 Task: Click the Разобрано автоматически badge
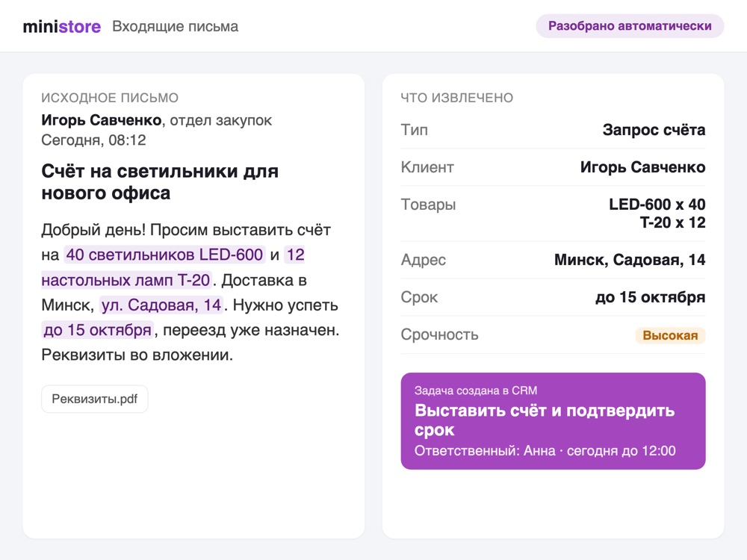click(x=630, y=25)
